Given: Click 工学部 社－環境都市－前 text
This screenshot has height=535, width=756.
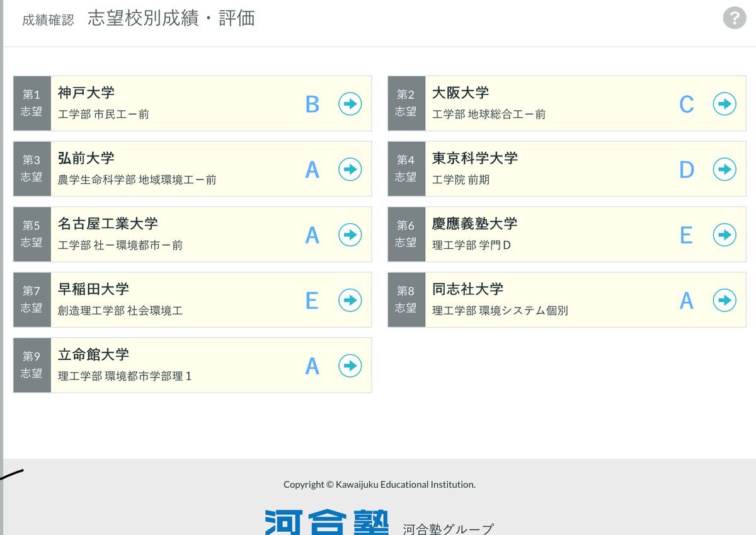Looking at the screenshot, I should tap(120, 246).
